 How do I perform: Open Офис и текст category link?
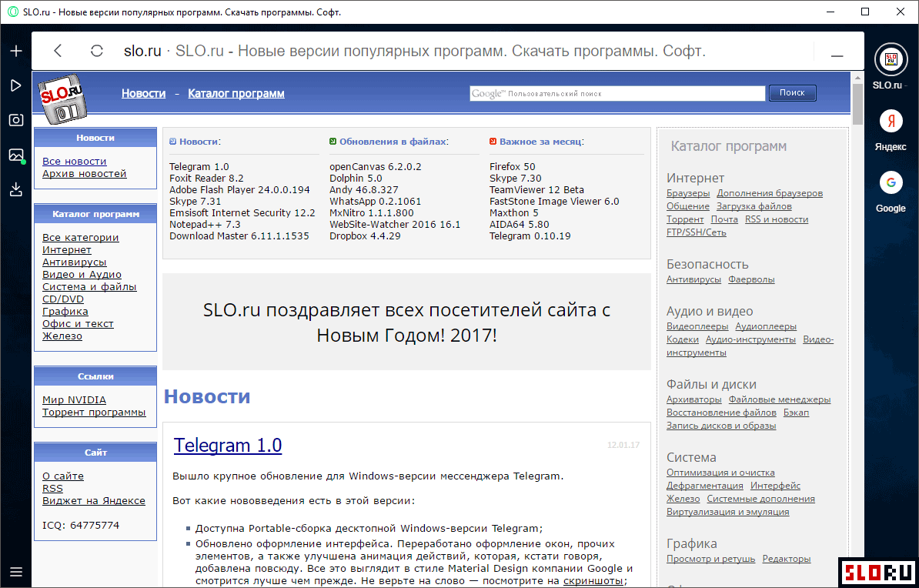(x=78, y=323)
